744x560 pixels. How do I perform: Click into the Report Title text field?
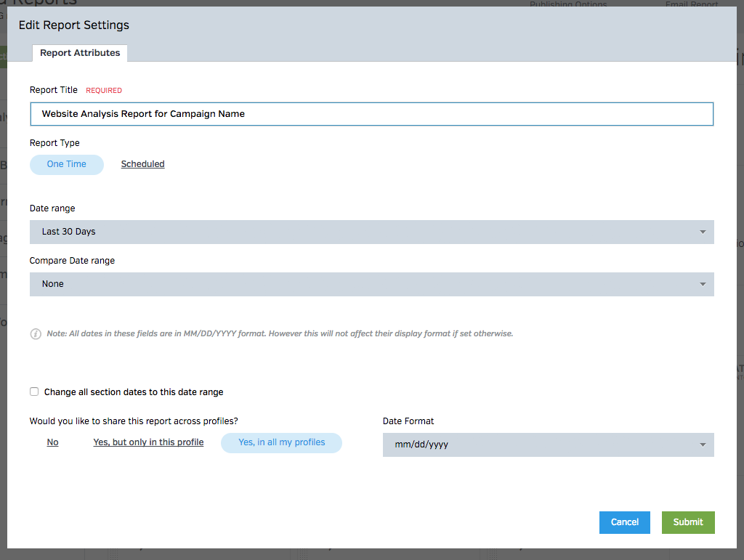click(x=371, y=114)
